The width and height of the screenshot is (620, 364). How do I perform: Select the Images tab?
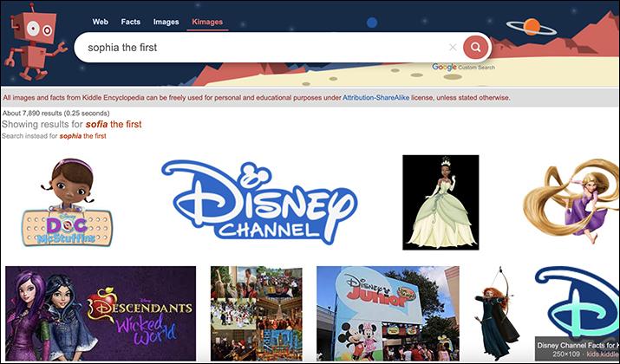click(x=166, y=21)
